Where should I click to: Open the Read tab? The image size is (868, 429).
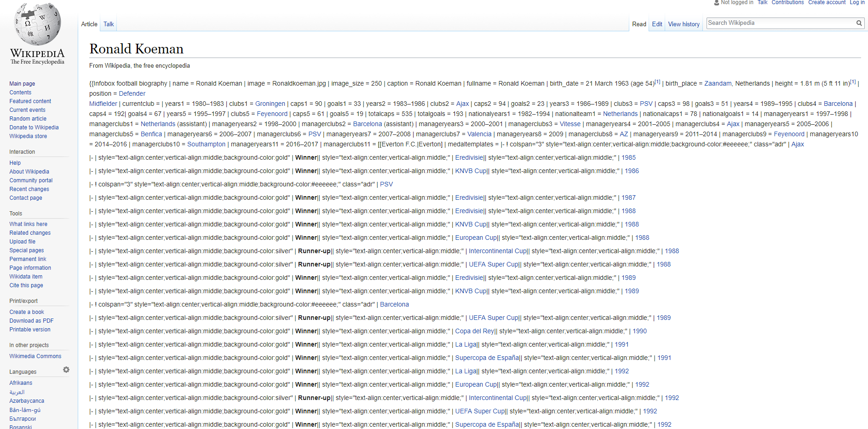click(639, 24)
